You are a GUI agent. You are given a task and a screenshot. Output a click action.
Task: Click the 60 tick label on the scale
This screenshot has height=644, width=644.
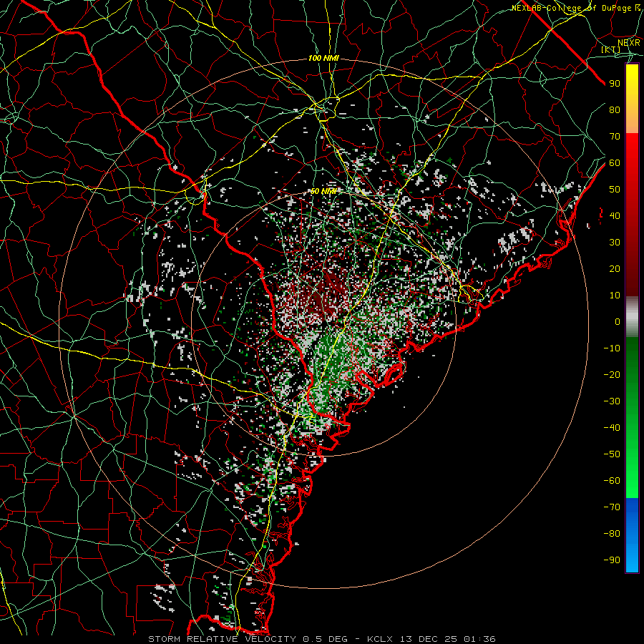pyautogui.click(x=615, y=163)
